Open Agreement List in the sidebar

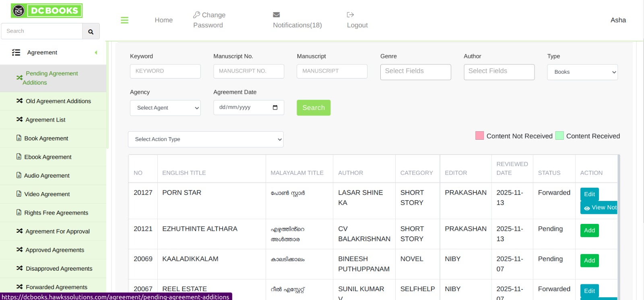45,120
